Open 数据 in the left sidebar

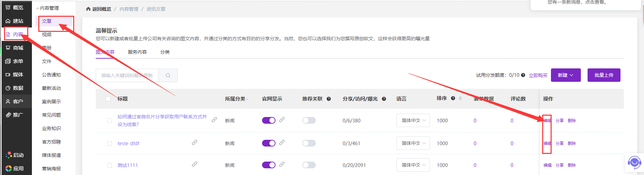click(15, 88)
